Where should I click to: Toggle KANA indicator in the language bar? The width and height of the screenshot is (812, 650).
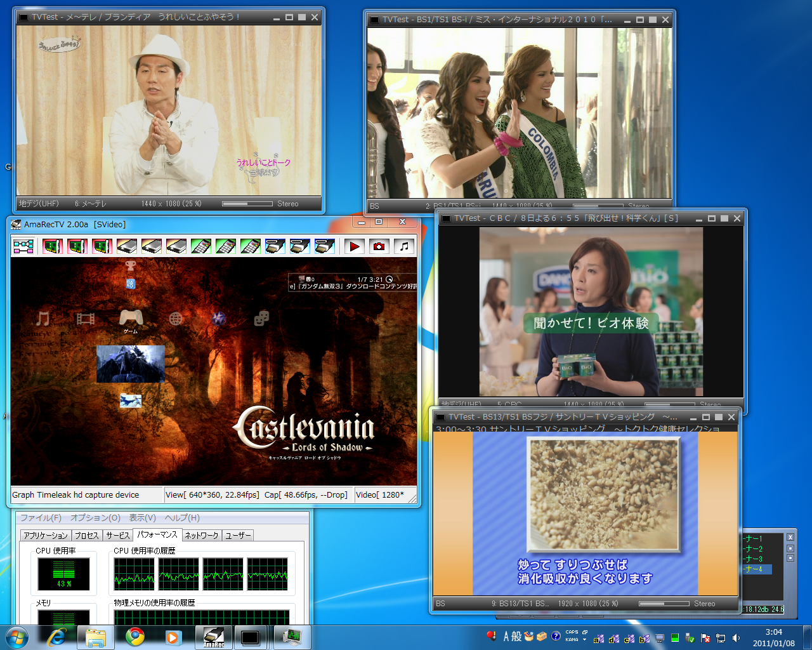pyautogui.click(x=572, y=640)
